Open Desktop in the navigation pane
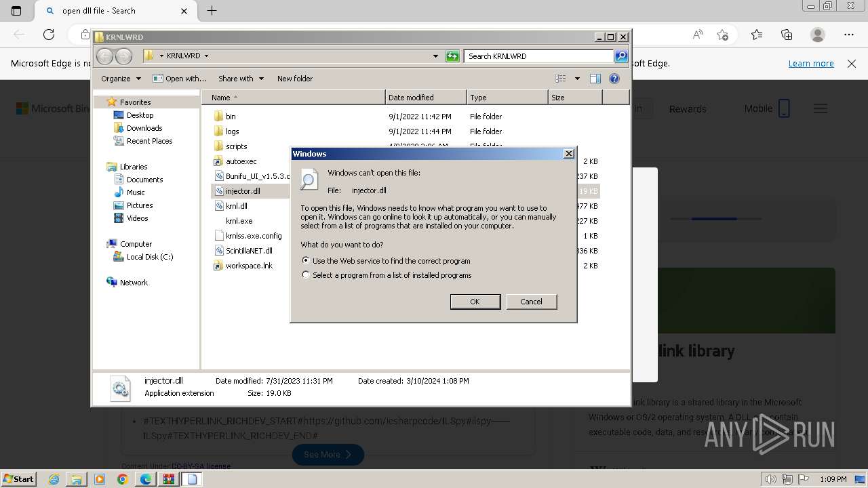This screenshot has height=488, width=868. coord(140,115)
